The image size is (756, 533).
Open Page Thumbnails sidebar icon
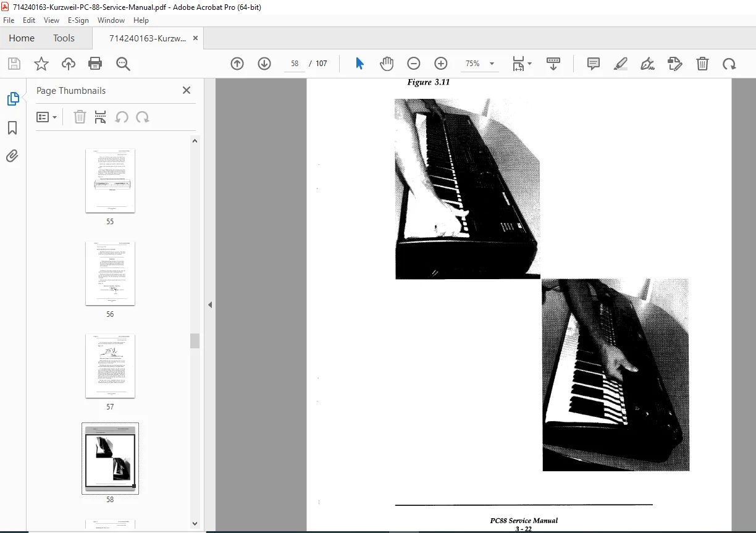(x=12, y=99)
